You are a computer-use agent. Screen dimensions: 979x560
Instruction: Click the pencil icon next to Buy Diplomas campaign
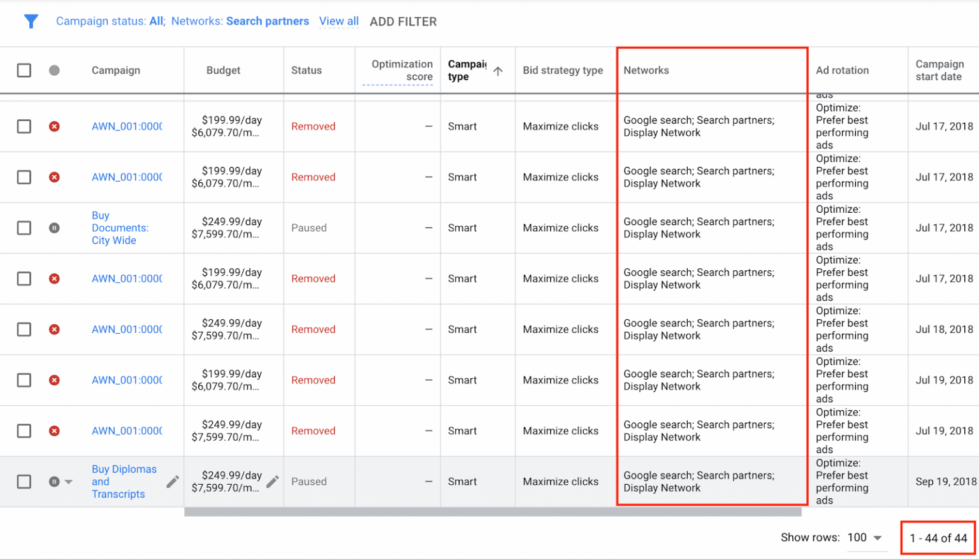tap(172, 482)
